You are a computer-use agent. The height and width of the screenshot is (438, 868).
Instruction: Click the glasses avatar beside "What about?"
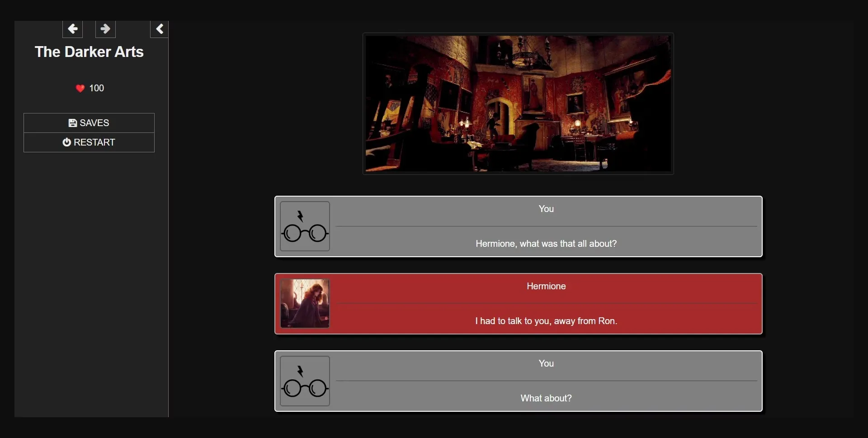coord(305,381)
